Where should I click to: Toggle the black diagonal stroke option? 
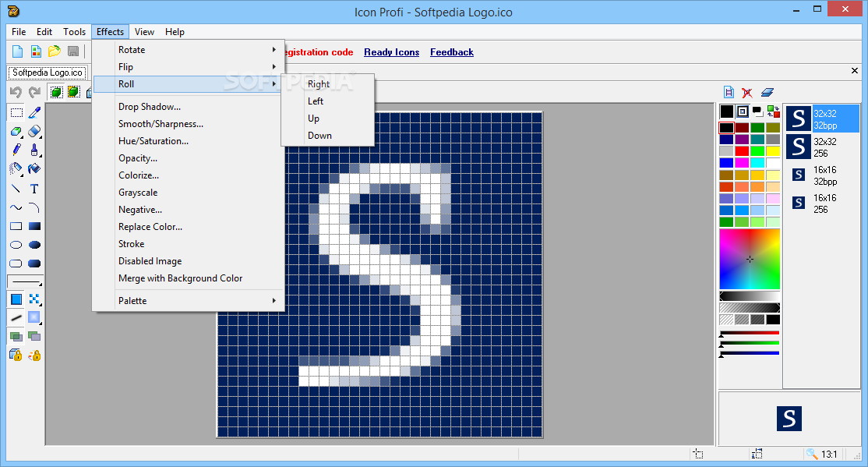pos(16,317)
